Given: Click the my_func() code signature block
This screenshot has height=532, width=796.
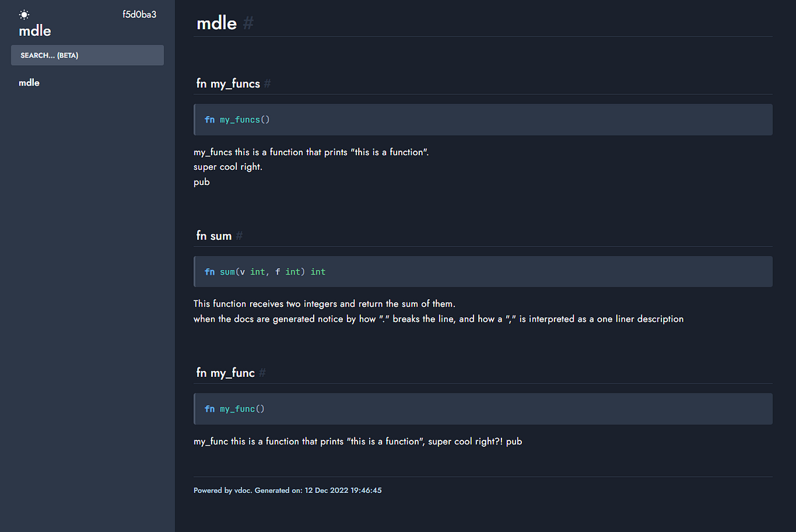Looking at the screenshot, I should 483,409.
